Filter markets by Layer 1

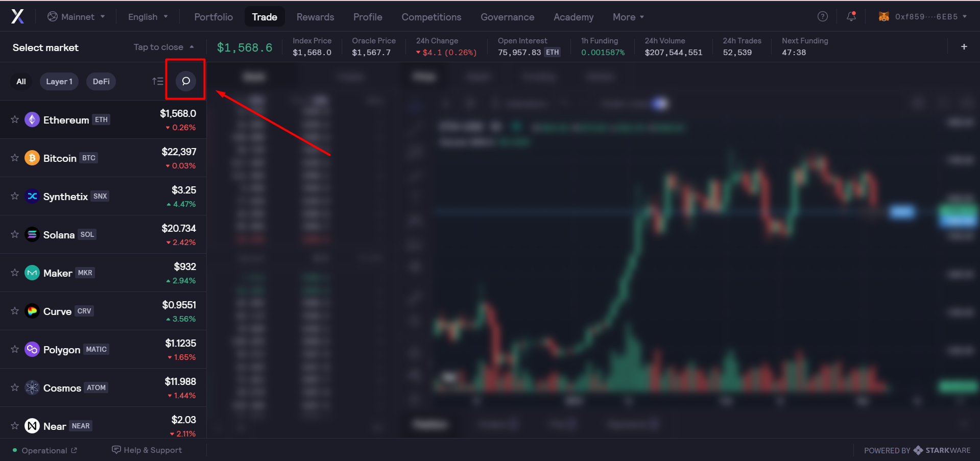[59, 81]
